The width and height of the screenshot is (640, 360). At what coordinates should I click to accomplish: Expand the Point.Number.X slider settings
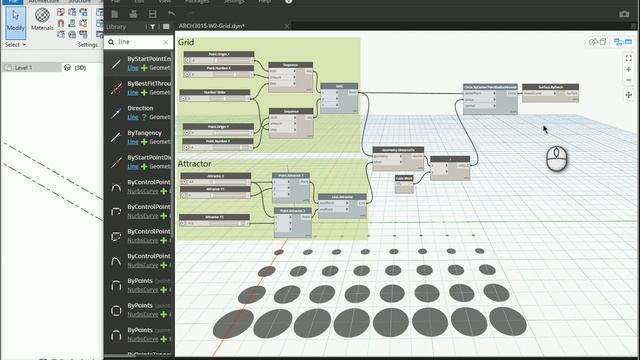pos(187,75)
